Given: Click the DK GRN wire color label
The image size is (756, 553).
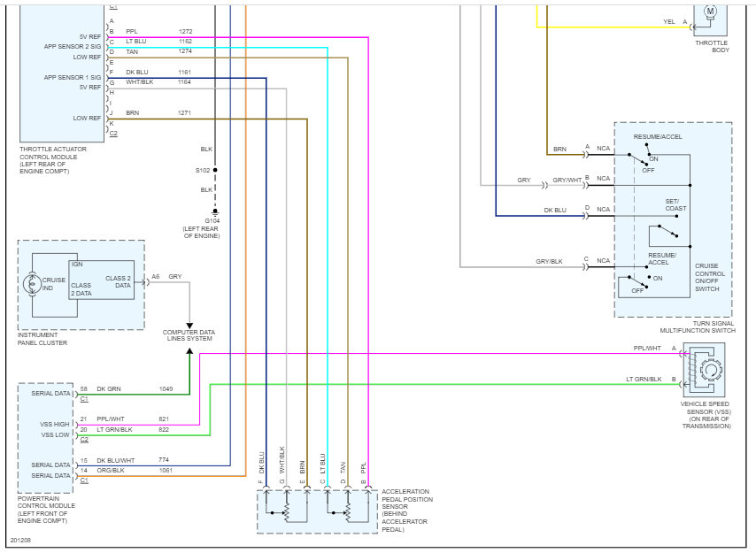Looking at the screenshot, I should pos(109,388).
